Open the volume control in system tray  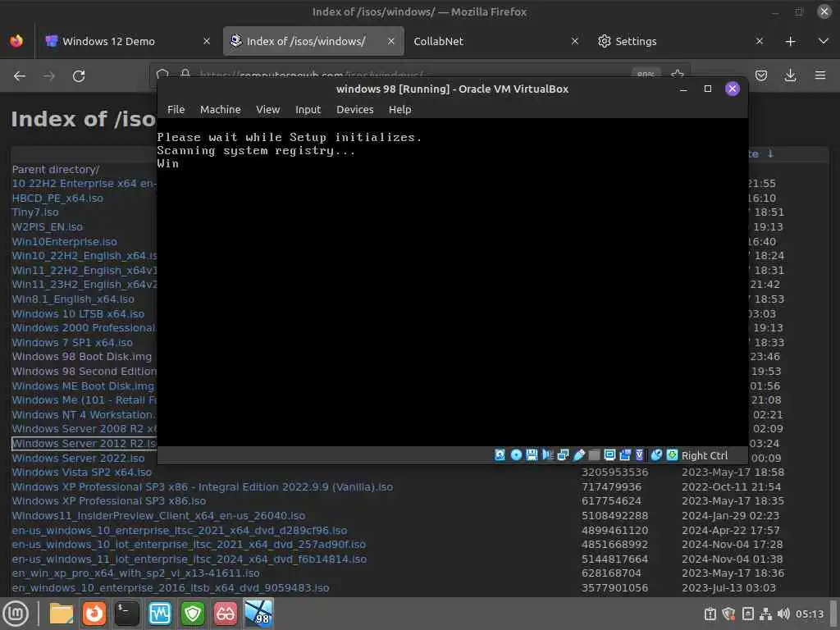point(783,614)
